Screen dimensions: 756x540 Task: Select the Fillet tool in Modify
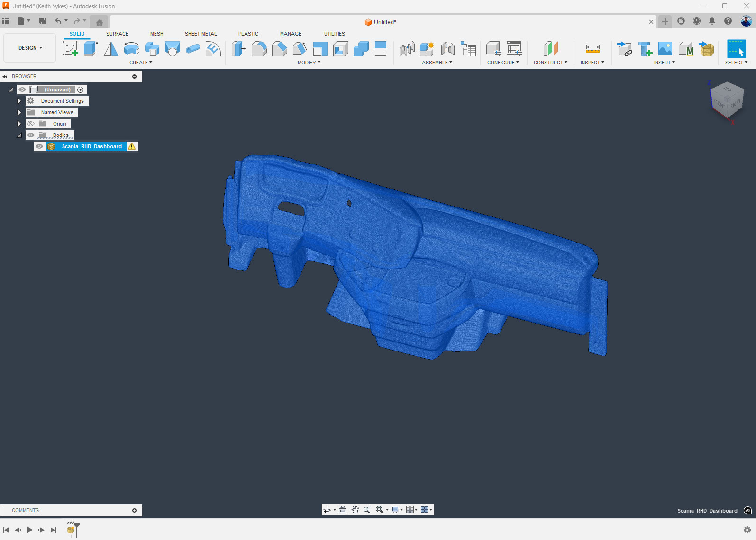click(259, 49)
